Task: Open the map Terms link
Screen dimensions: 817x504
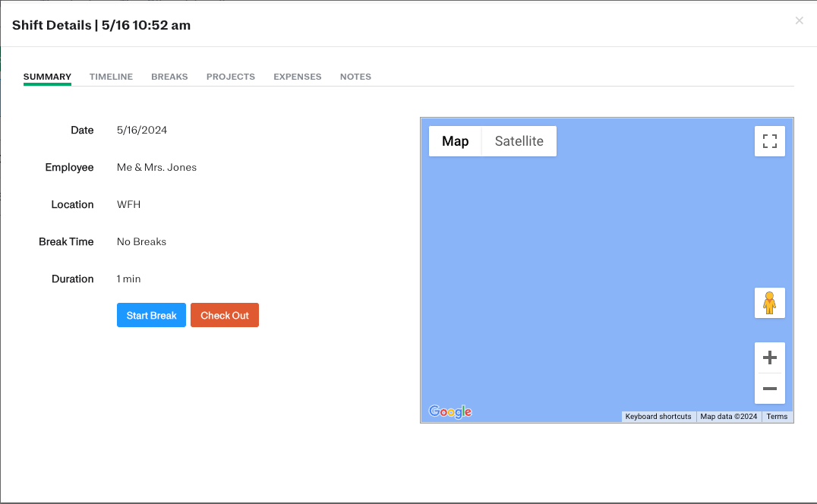Action: point(777,417)
